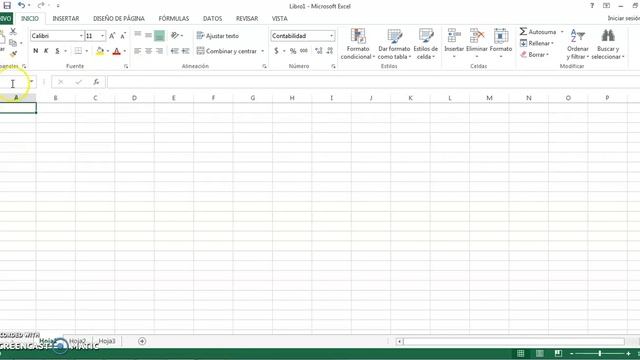Increase decimal places icon

click(x=319, y=51)
